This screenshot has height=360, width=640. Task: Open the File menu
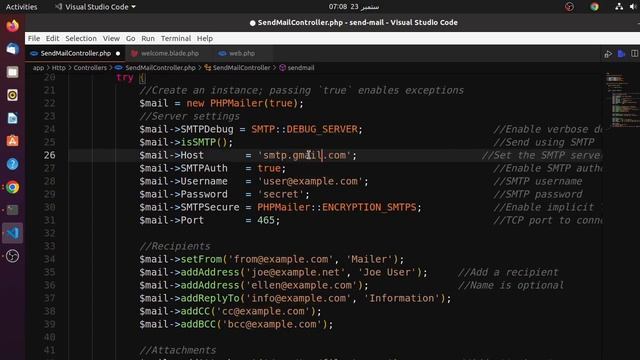tap(34, 38)
